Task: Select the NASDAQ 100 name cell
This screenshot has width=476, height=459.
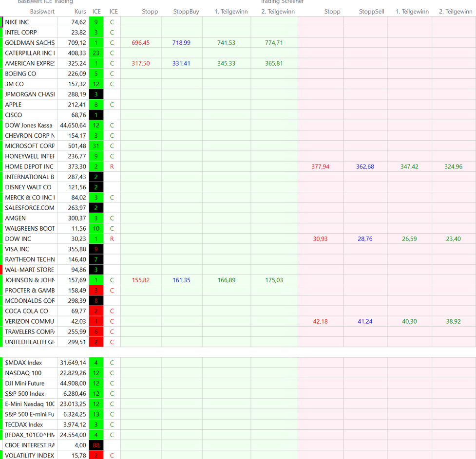Action: pyautogui.click(x=23, y=373)
